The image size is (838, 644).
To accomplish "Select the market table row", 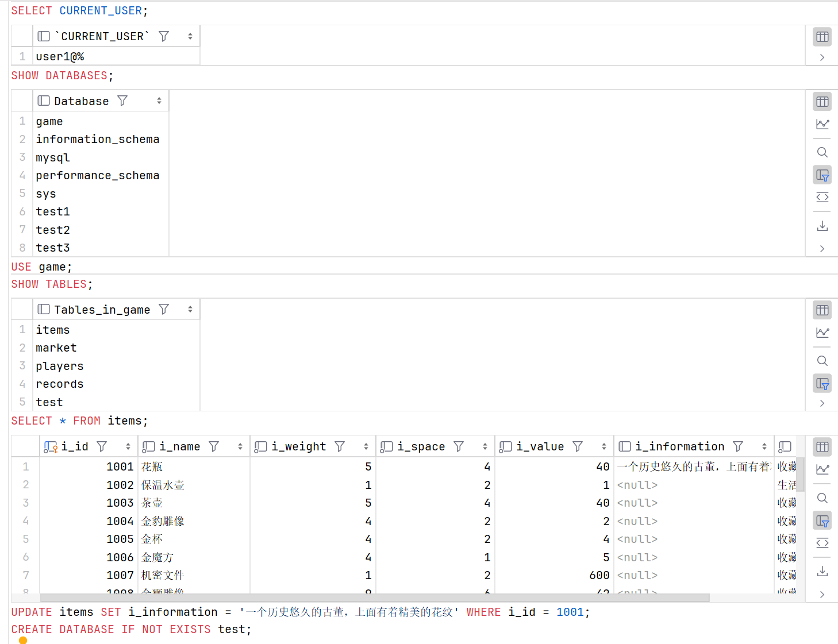I will 117,348.
